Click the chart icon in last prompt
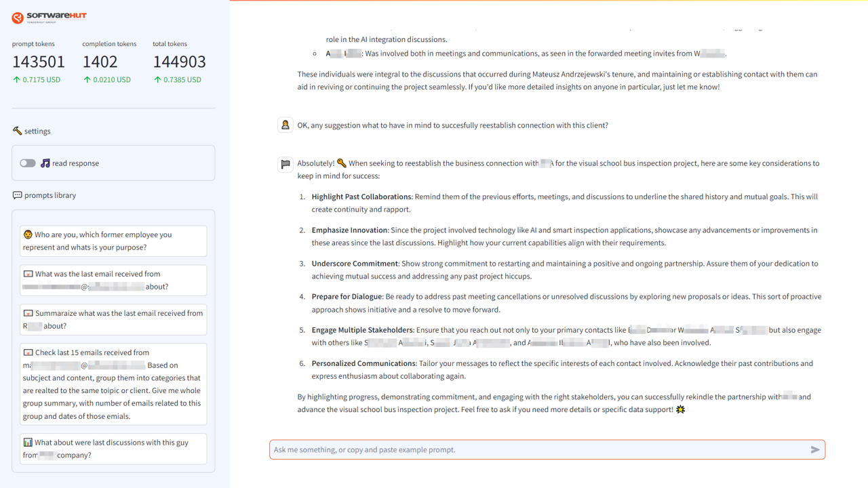This screenshot has height=488, width=868. pos(28,443)
